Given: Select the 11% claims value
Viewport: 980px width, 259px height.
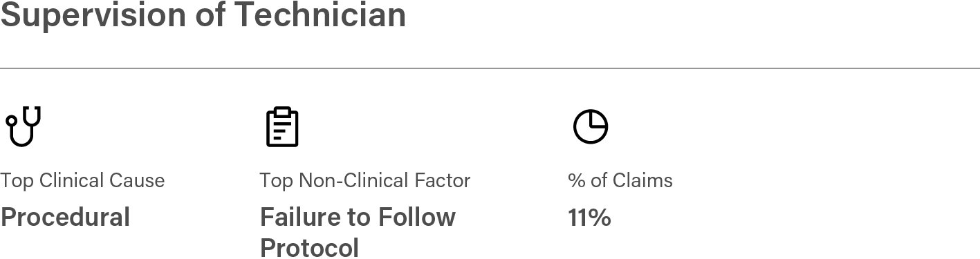Looking at the screenshot, I should pos(589,217).
